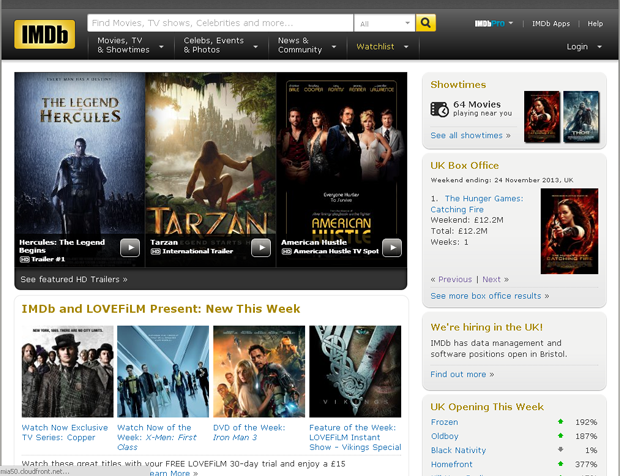Play the Hercules: The Legend Begins trailer
The width and height of the screenshot is (620, 476).
130,248
